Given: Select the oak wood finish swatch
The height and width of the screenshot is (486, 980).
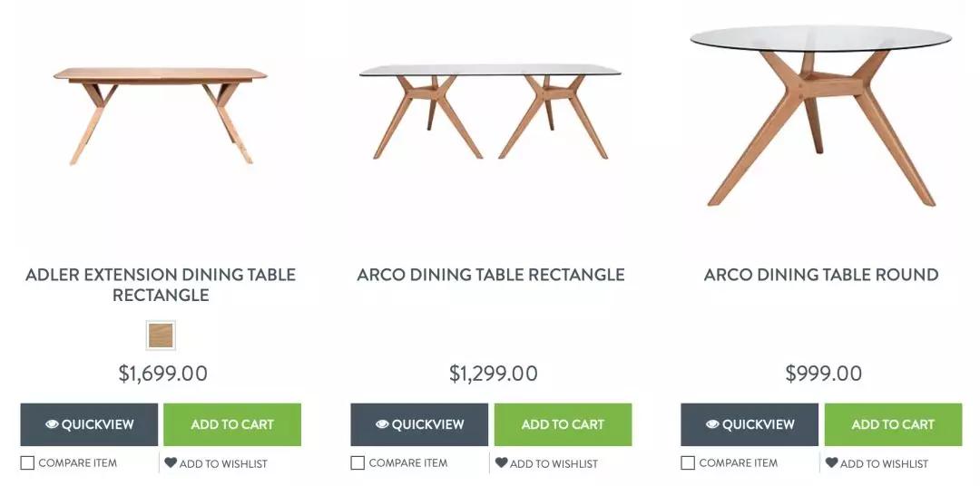Looking at the screenshot, I should click(161, 335).
